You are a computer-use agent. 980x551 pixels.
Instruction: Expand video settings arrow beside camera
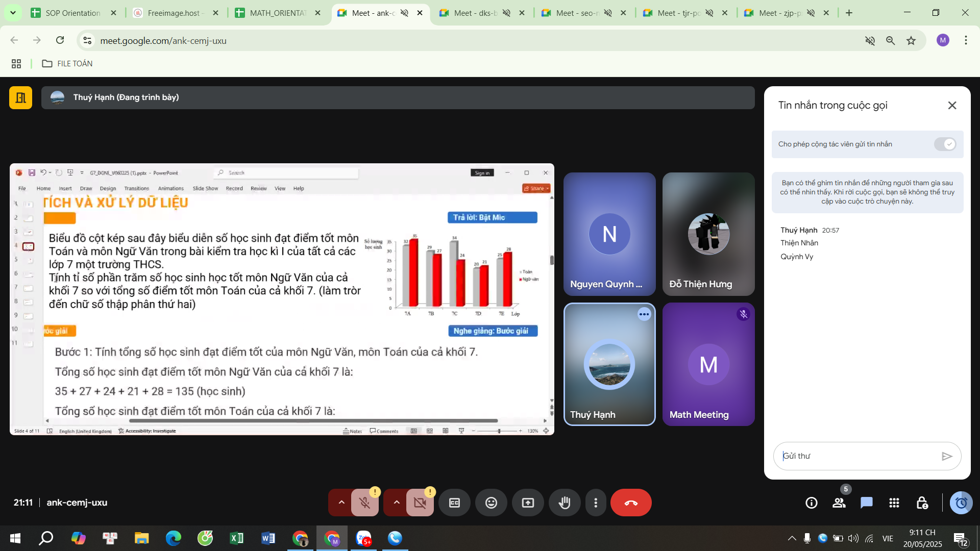[x=397, y=503]
